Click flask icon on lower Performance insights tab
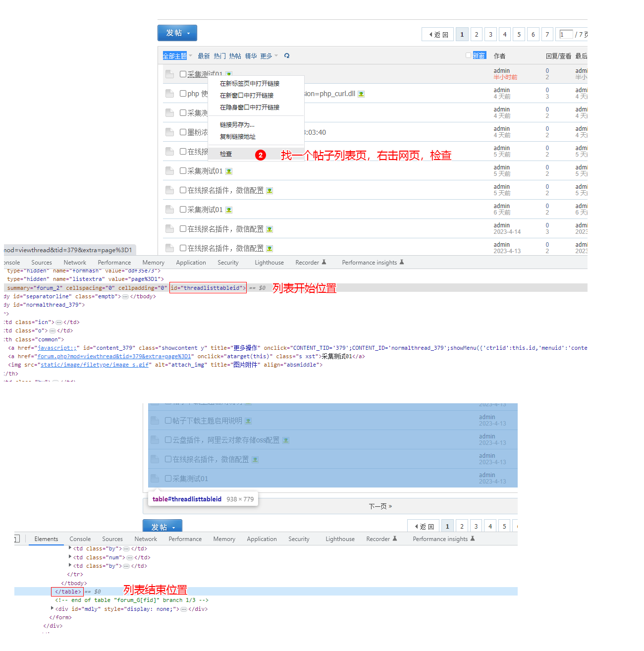The image size is (644, 651). click(x=473, y=539)
